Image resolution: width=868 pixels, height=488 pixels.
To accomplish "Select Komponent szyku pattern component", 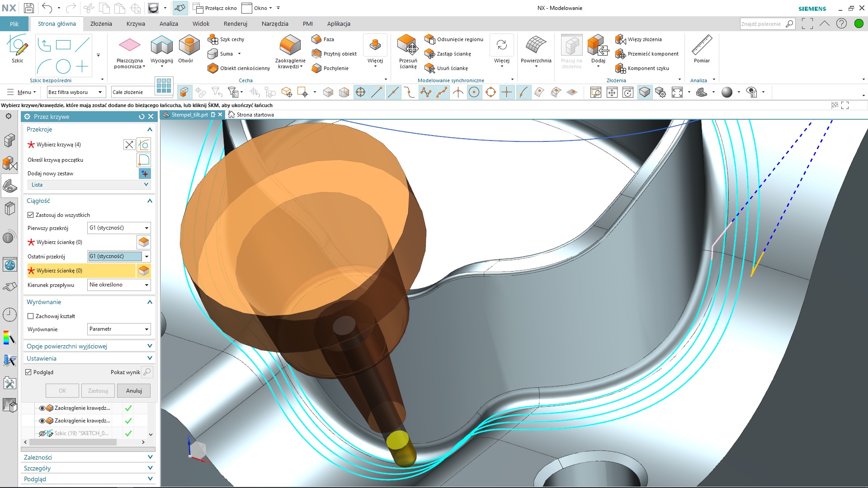I will pyautogui.click(x=642, y=68).
